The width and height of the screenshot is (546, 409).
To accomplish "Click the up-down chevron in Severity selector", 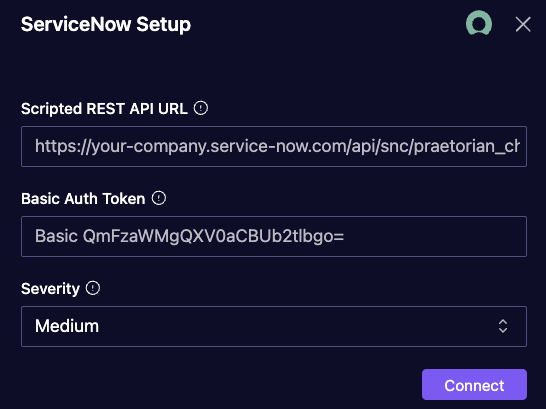I will click(503, 326).
